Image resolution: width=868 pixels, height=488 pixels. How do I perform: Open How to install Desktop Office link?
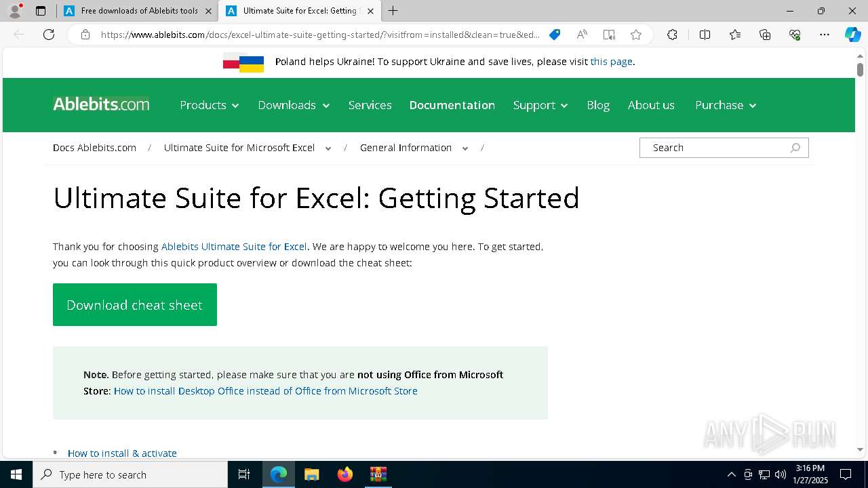coord(266,391)
